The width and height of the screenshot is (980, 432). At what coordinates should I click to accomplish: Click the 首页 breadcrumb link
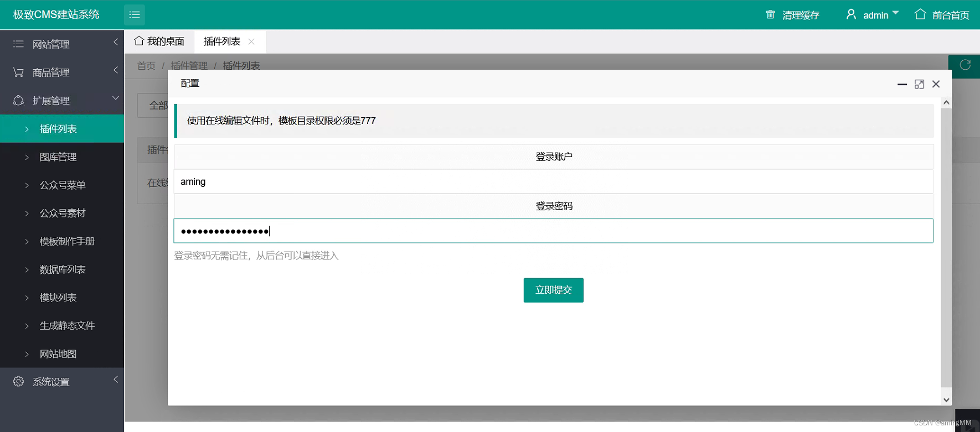pyautogui.click(x=146, y=66)
